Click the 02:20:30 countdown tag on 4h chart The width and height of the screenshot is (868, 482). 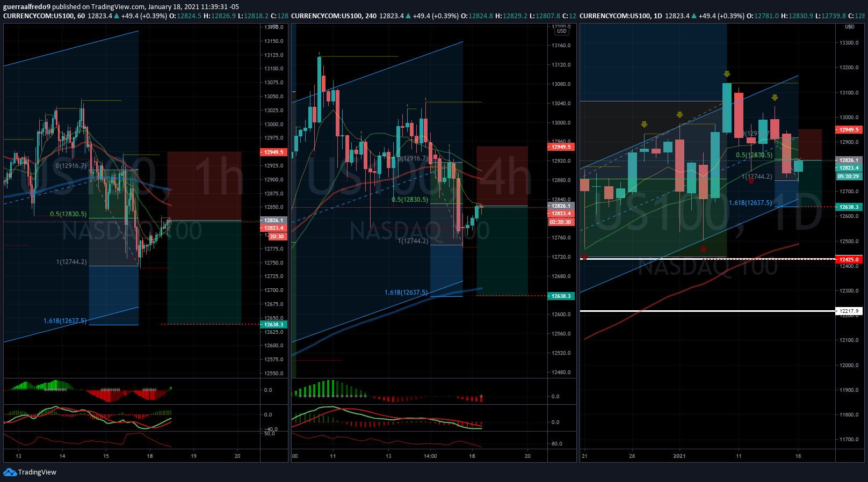(x=561, y=222)
